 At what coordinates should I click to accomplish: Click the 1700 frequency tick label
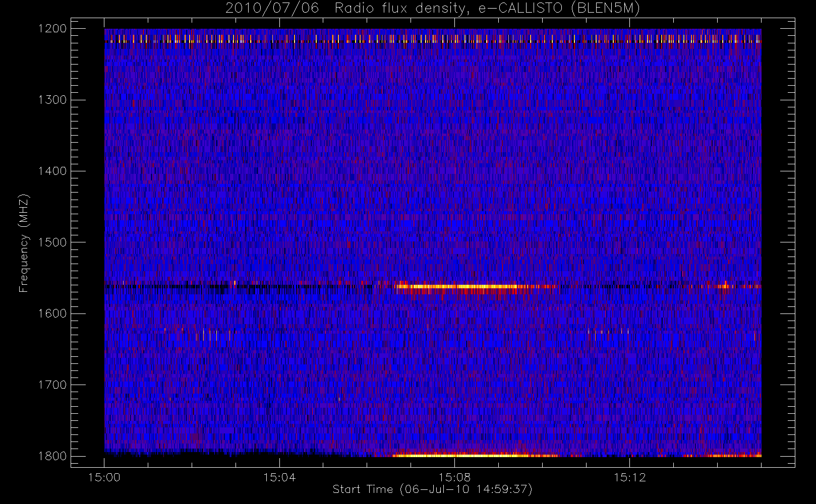(x=52, y=385)
